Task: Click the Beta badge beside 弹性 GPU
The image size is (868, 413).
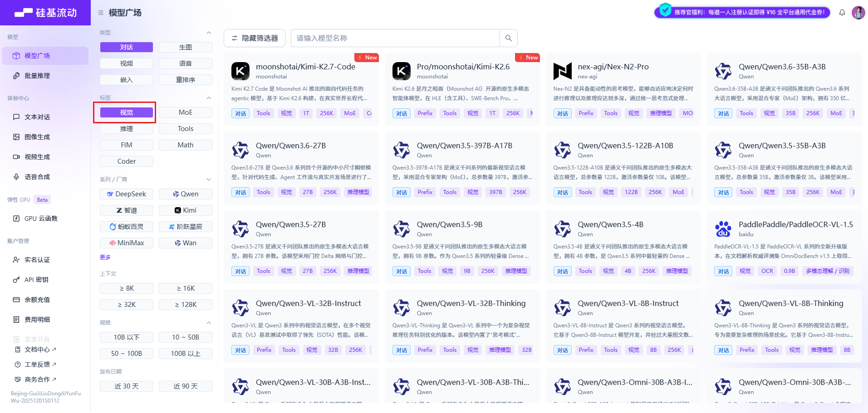Action: pyautogui.click(x=42, y=200)
